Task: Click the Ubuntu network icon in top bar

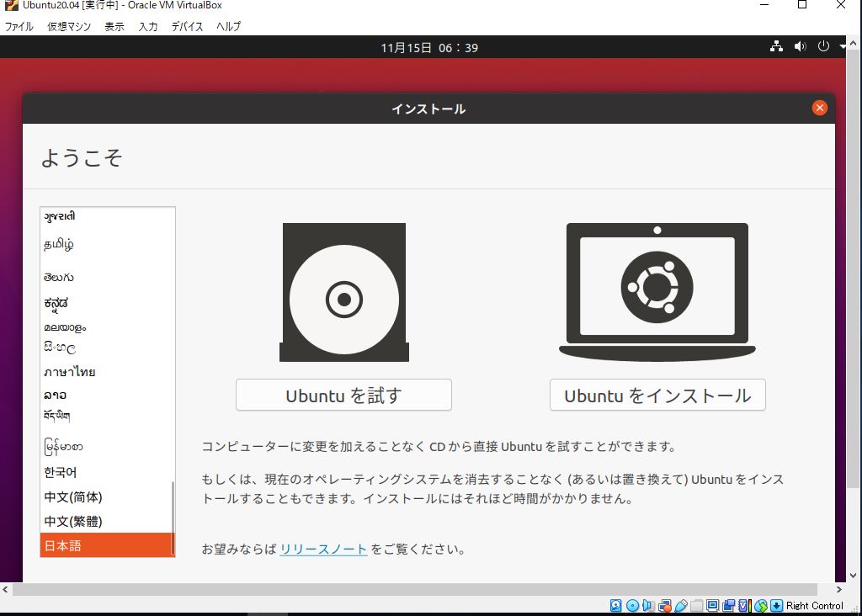Action: 776,47
